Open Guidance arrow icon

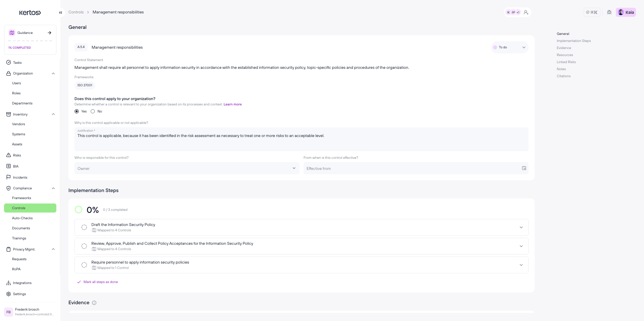point(49,33)
